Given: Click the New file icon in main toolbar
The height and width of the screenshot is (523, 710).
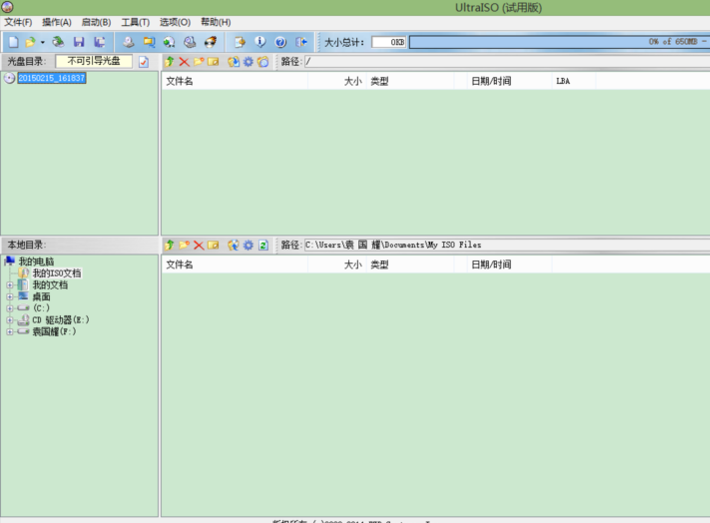Looking at the screenshot, I should (13, 42).
